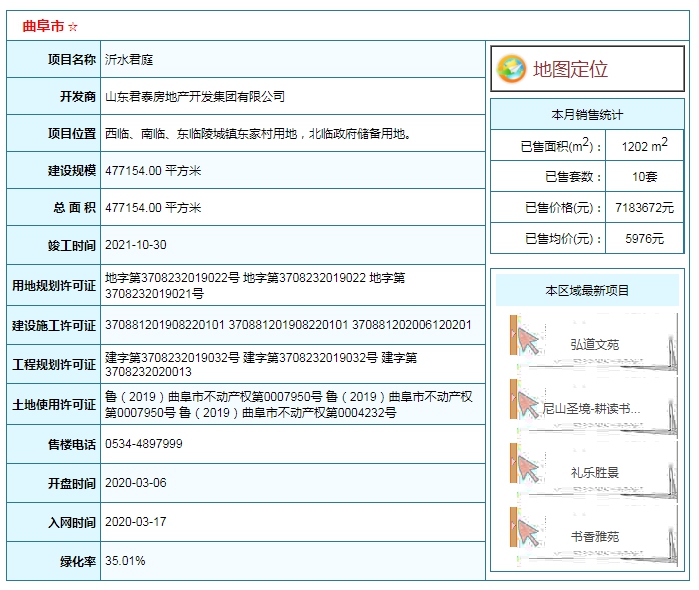The image size is (699, 590).
Task: Click the 本月销售统计 header
Action: click(x=587, y=115)
